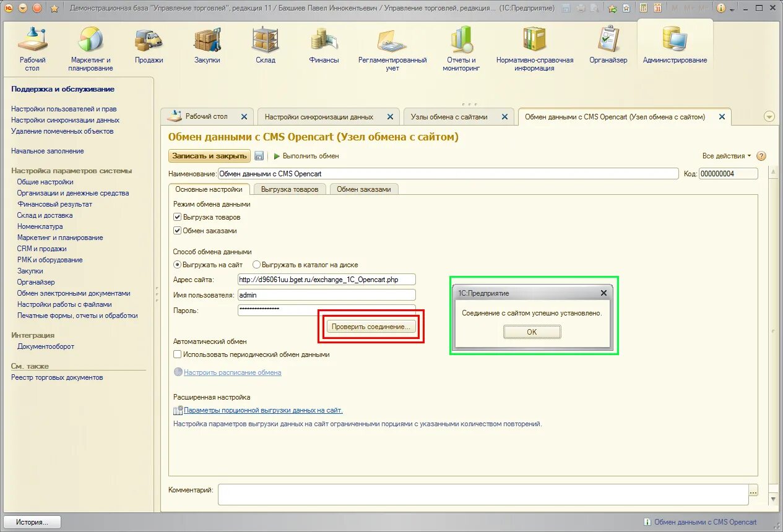This screenshot has height=532, width=783.
Task: Close the 1С:Предприятие message dialog with X
Action: [604, 293]
